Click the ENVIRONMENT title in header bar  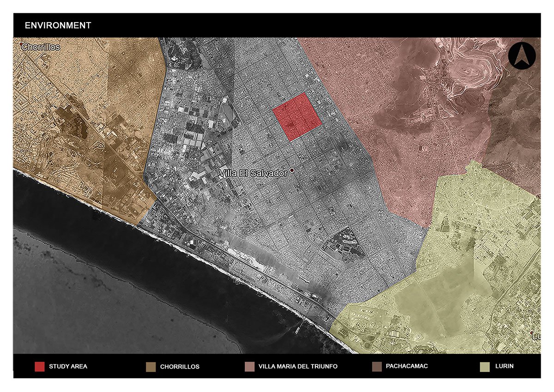point(58,25)
